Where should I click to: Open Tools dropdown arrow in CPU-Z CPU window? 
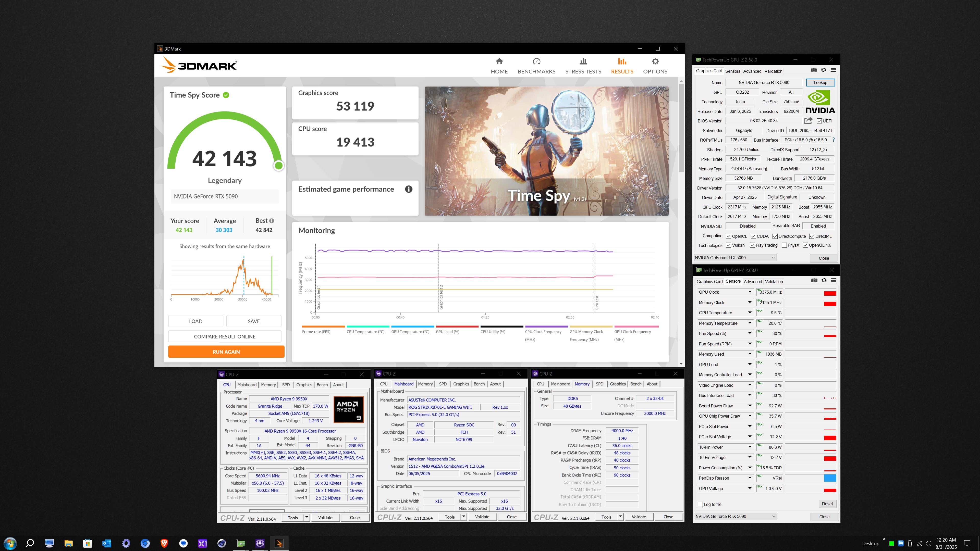point(307,517)
